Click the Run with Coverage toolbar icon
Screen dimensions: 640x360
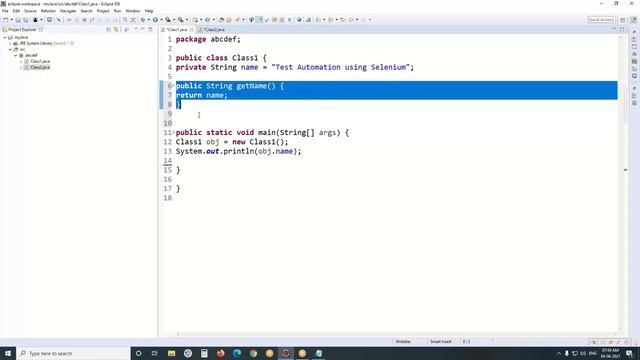[x=168, y=20]
